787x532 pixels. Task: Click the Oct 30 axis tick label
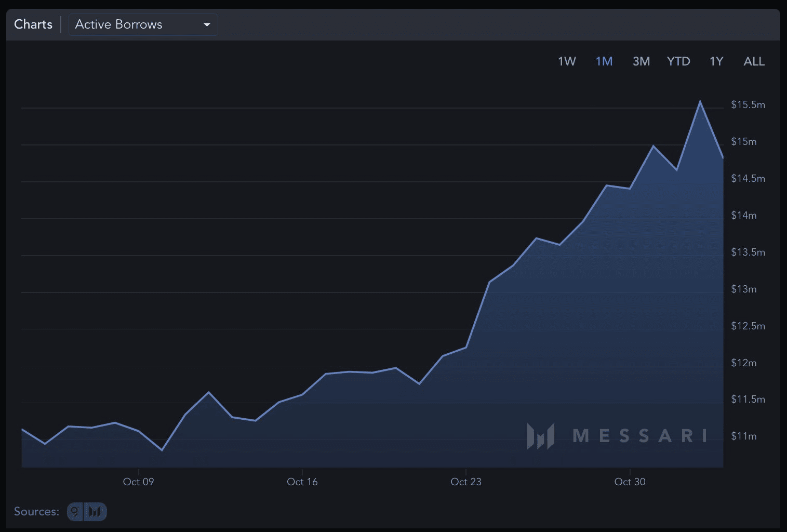click(x=630, y=482)
